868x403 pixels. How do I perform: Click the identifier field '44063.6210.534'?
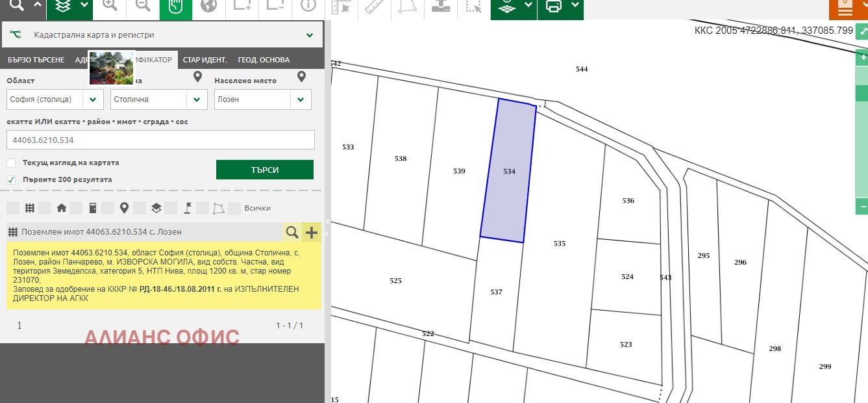160,140
